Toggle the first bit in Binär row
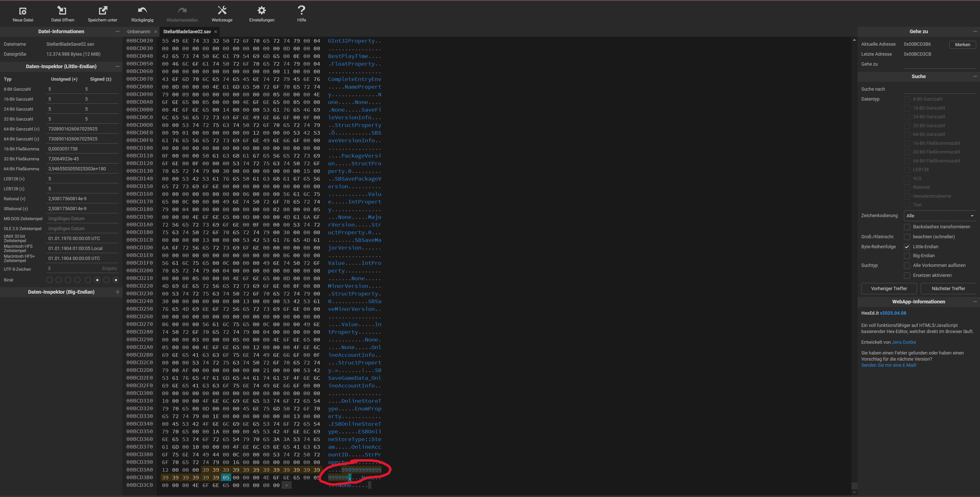 pyautogui.click(x=50, y=280)
